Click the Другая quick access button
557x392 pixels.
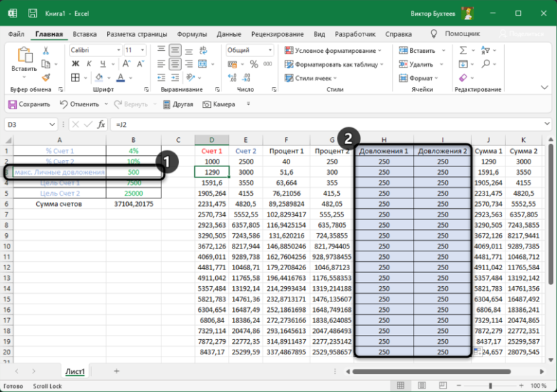(x=178, y=104)
